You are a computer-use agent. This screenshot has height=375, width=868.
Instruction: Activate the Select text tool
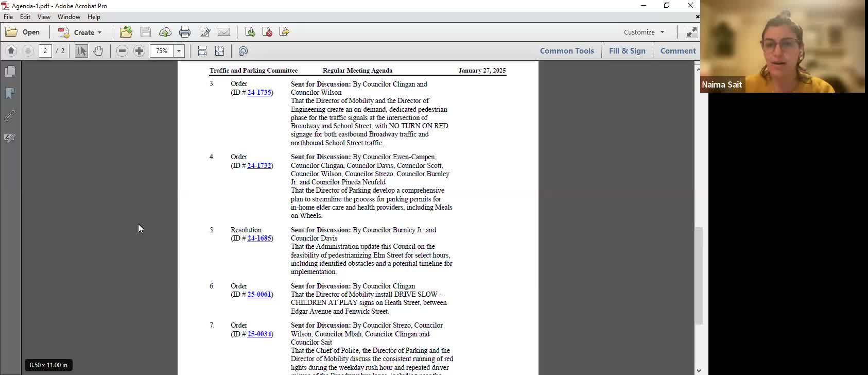[81, 51]
